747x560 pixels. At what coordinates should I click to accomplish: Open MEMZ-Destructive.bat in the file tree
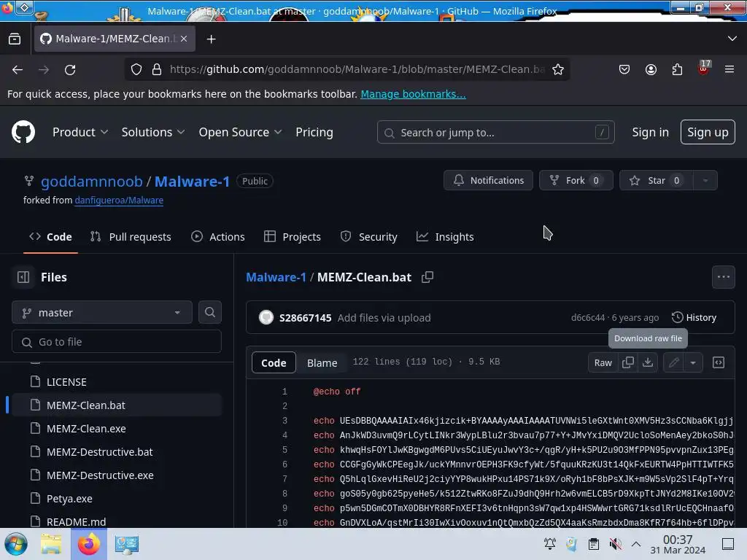click(99, 452)
